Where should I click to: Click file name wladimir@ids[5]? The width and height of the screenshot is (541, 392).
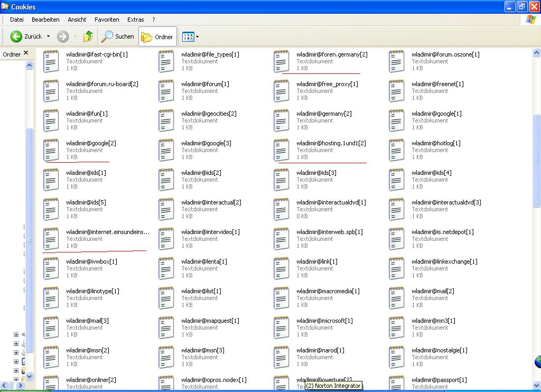[86, 202]
